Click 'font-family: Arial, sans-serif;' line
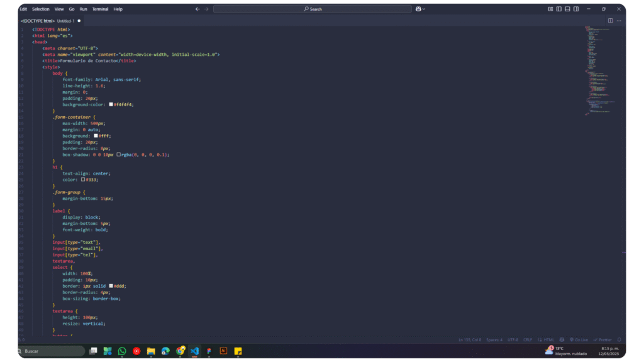Screen dimensions: 644x362 pos(101,80)
